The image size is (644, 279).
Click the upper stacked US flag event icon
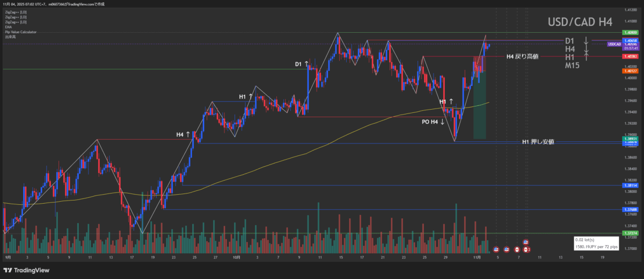[526, 242]
